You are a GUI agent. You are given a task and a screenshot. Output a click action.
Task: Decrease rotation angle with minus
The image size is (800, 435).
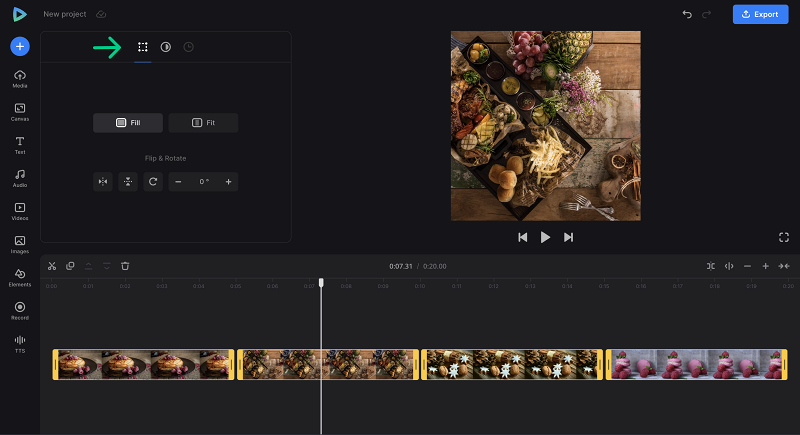178,182
